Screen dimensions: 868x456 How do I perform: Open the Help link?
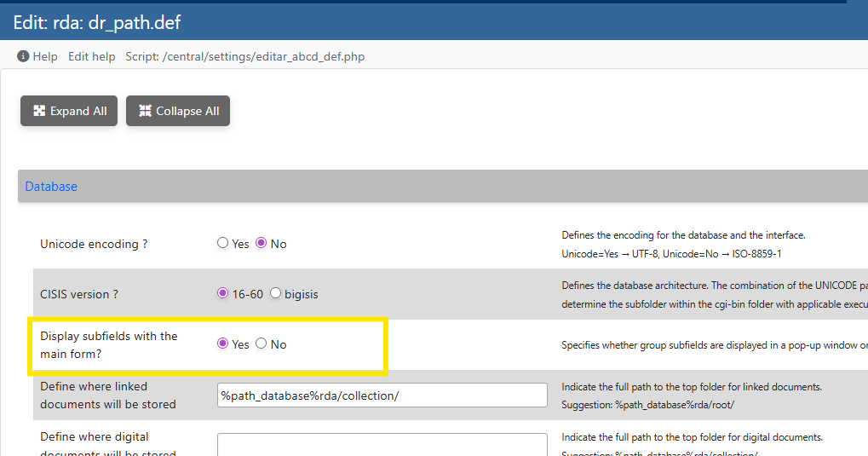[45, 56]
